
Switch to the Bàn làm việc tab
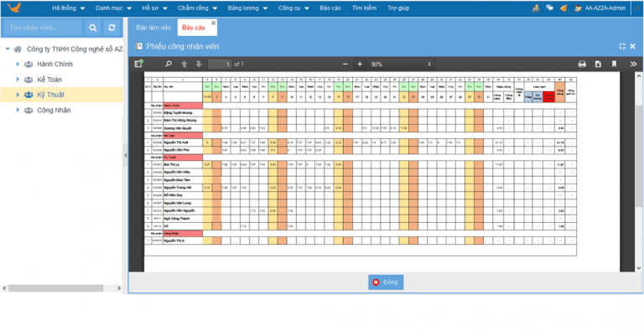click(x=153, y=28)
